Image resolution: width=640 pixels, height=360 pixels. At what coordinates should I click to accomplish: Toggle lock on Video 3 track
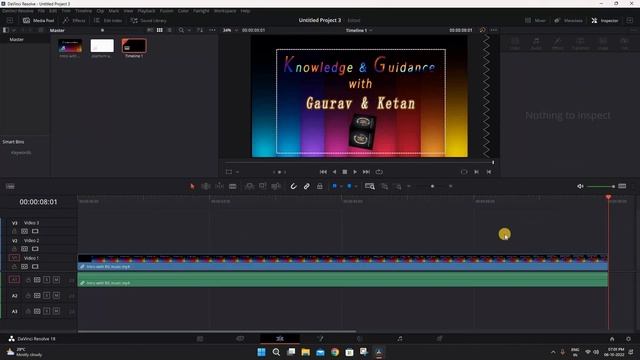tap(14, 231)
